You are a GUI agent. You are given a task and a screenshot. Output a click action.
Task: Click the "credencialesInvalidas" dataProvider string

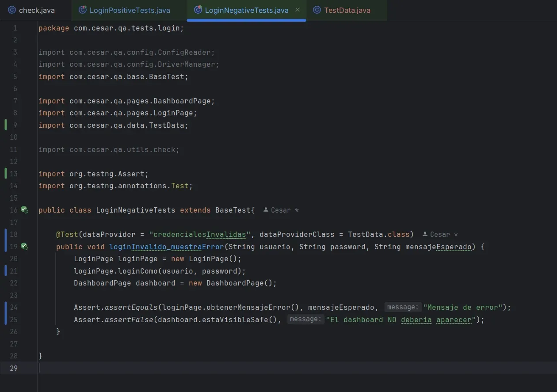coord(201,234)
